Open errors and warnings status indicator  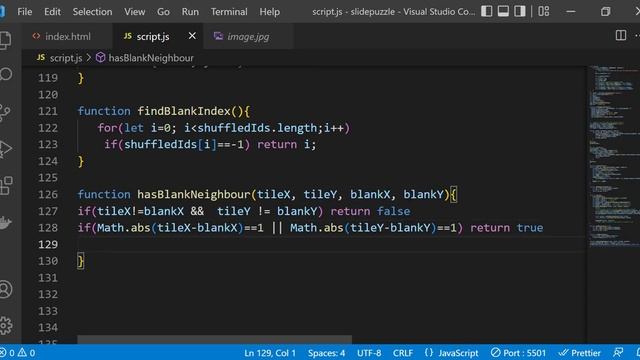point(18,353)
